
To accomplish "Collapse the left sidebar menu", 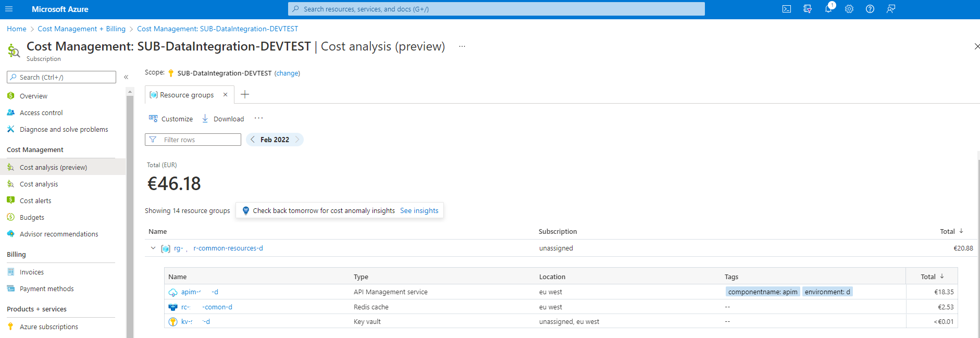I will point(126,77).
